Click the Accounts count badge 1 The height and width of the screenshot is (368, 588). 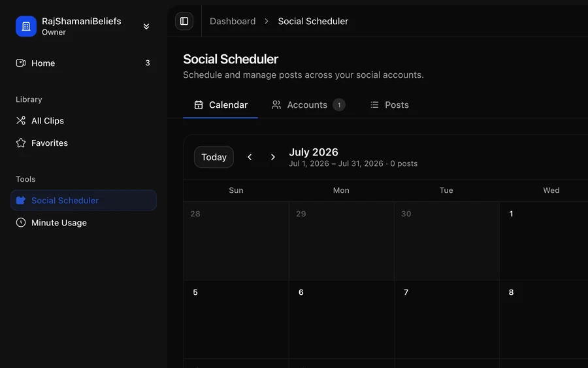(339, 105)
